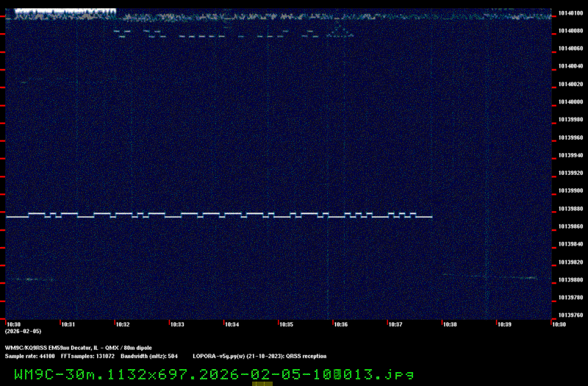
Task: Click the 10139960 frequency label
Action: click(x=570, y=137)
